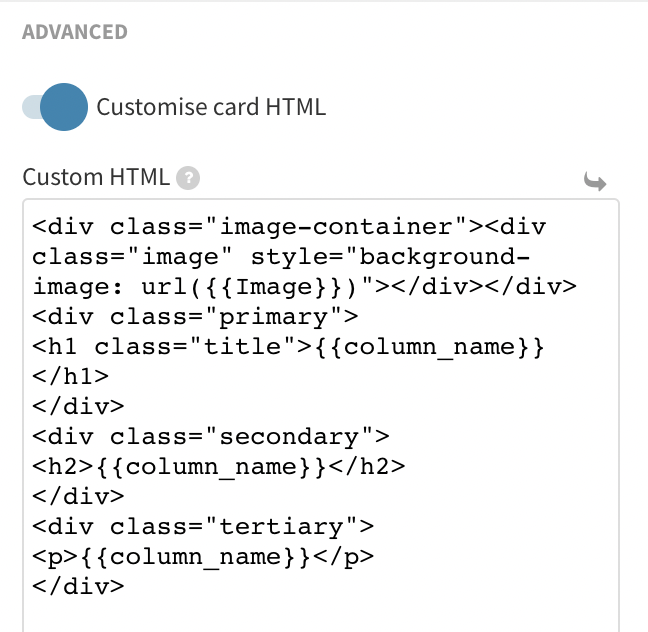
Task: Click the Custom HTML field label
Action: click(96, 178)
